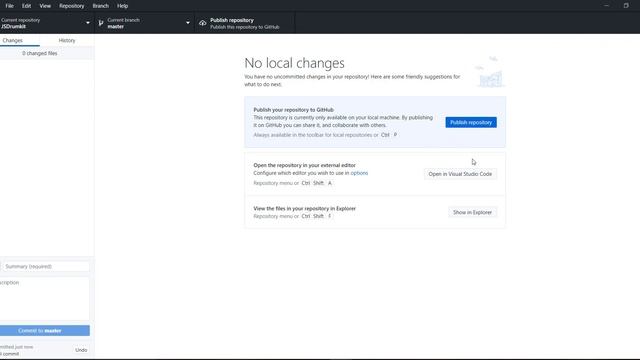
Task: Click the '0 changed files' label
Action: coord(40,53)
